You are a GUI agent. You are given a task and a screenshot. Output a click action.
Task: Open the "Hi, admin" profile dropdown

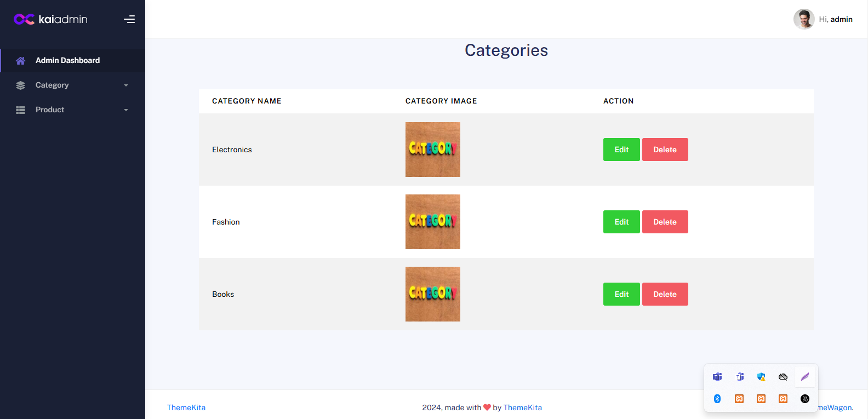click(x=835, y=19)
